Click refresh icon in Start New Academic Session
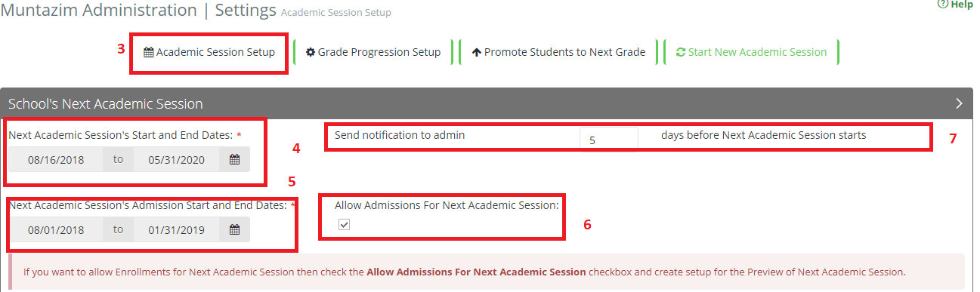Viewport: 980px width, 292px height. coord(680,53)
